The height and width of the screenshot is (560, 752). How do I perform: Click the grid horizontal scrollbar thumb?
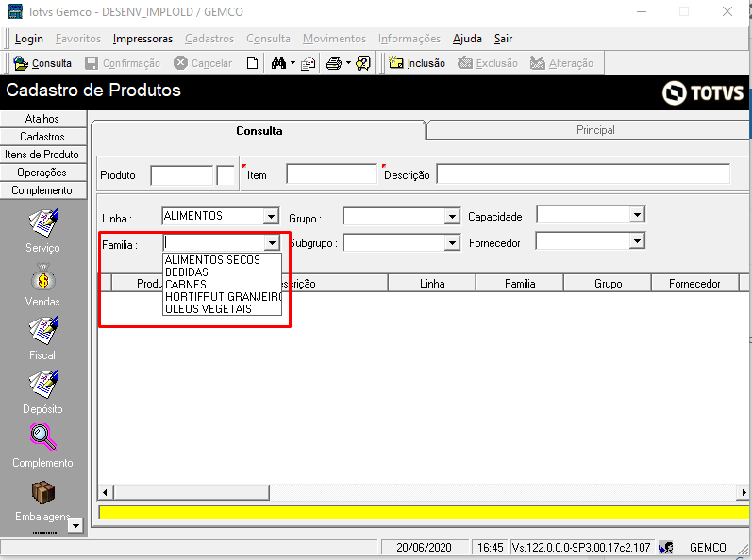(192, 492)
